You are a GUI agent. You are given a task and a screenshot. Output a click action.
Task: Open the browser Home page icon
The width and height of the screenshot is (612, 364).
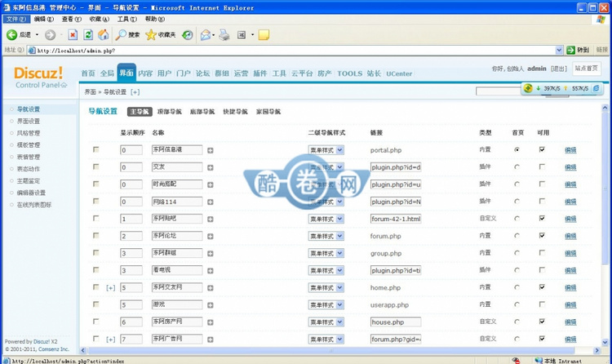tap(104, 35)
